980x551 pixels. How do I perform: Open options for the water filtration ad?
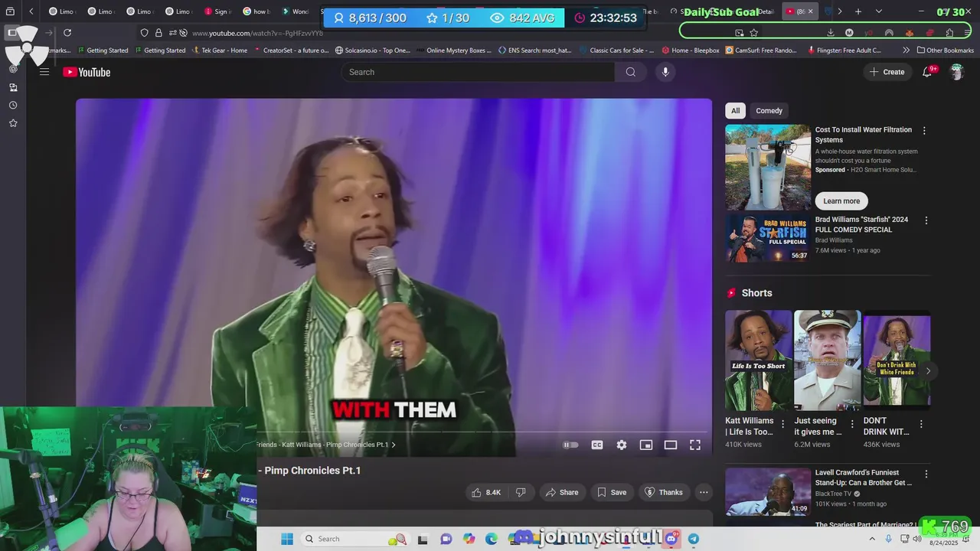tap(924, 131)
